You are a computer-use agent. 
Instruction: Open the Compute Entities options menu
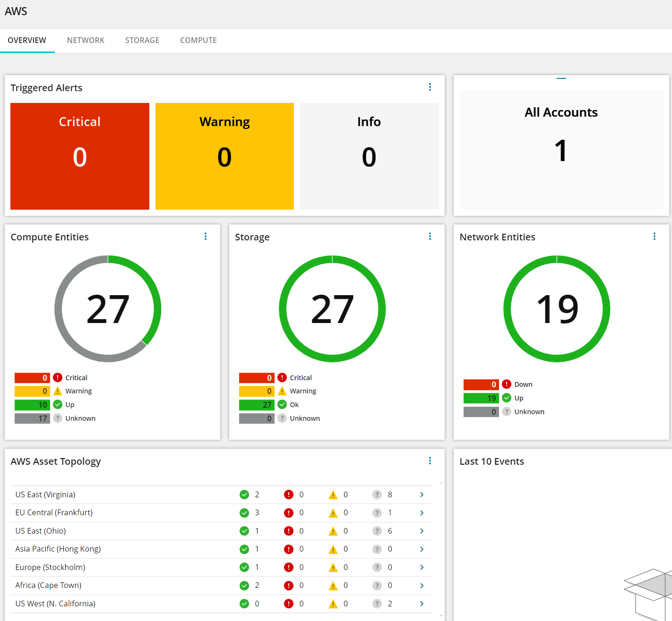pyautogui.click(x=206, y=236)
